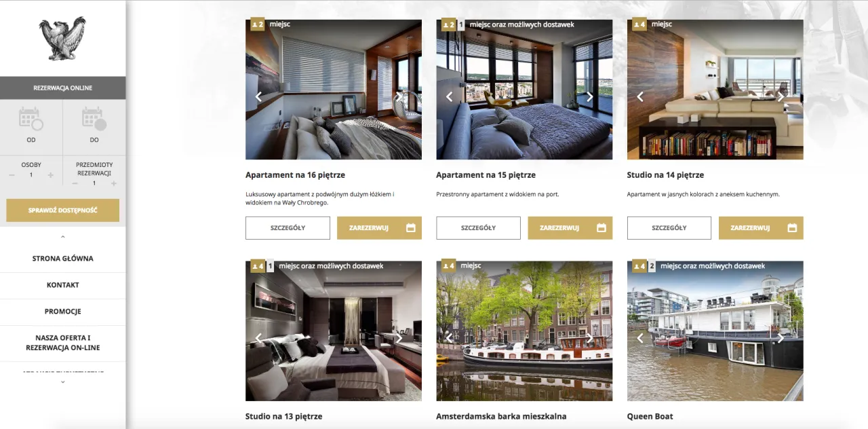Show previous photo of Studio na 13 piętrze
868x429 pixels.
point(258,337)
